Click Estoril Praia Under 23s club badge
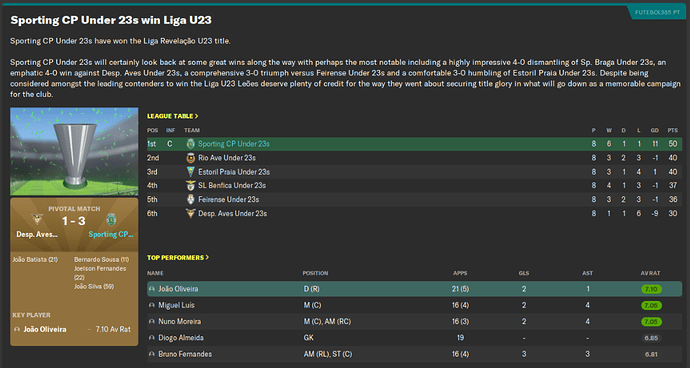Screen dimensions: 690x368 pyautogui.click(x=191, y=172)
